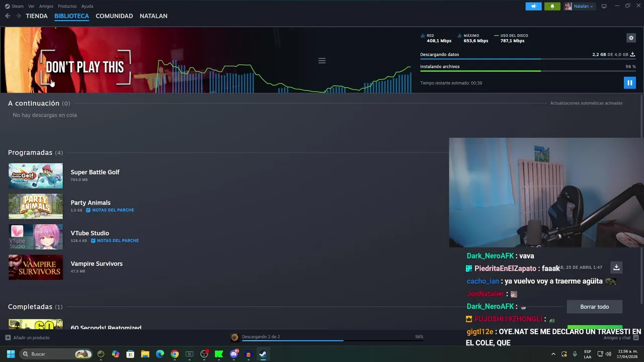Click Añadir un producto
This screenshot has height=362, width=644.
[28, 338]
